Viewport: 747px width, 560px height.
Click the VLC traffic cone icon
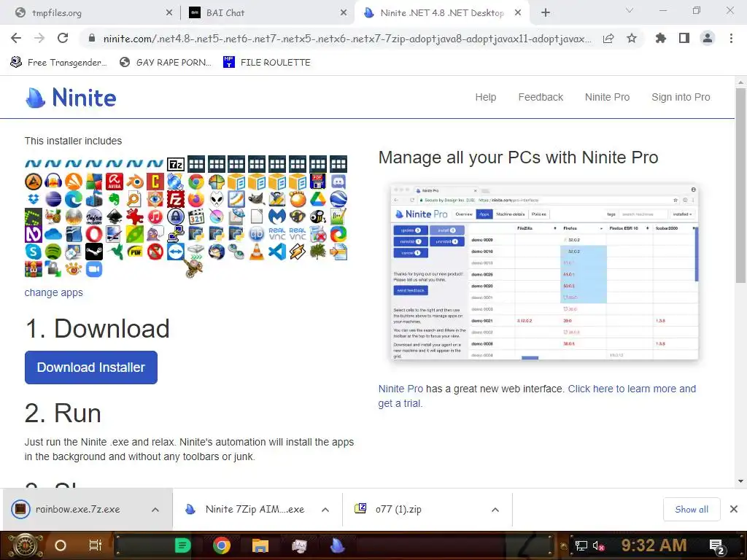click(257, 252)
